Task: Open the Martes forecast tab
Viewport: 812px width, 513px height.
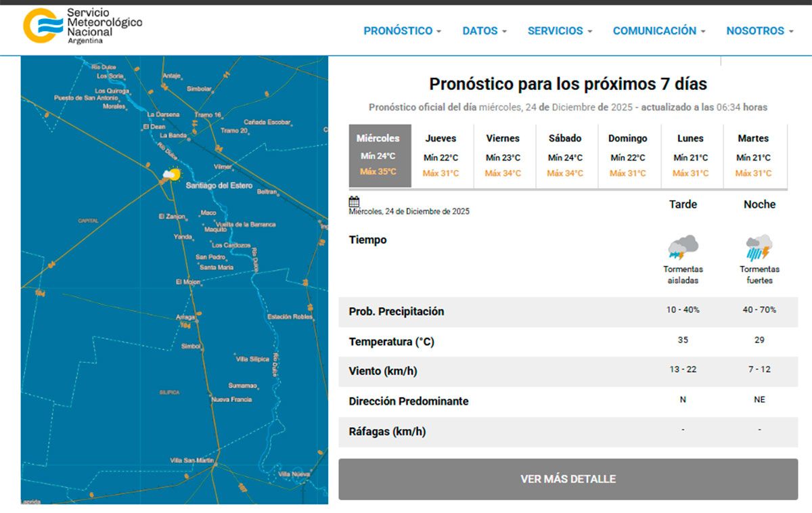Action: point(753,156)
